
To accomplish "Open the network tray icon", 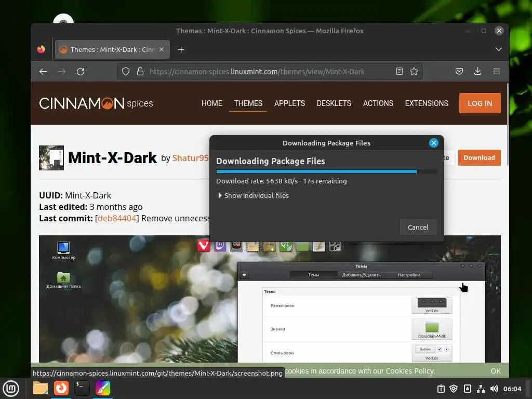I will click(481, 389).
